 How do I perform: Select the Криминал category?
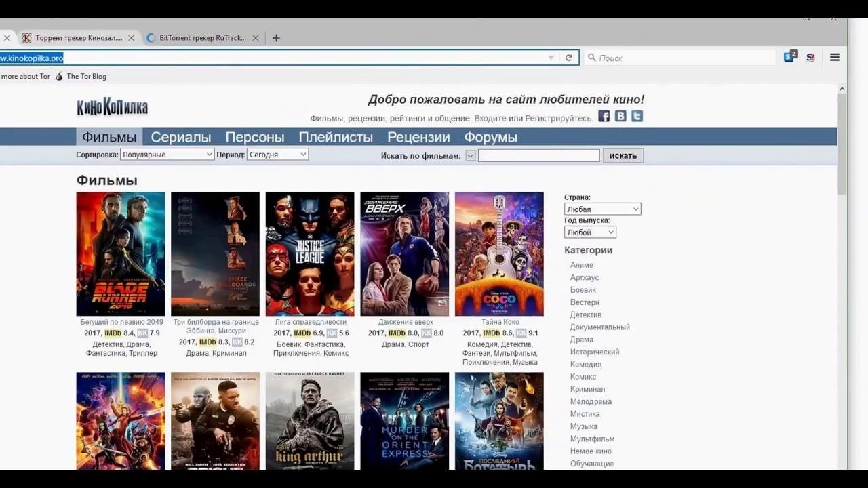point(587,389)
